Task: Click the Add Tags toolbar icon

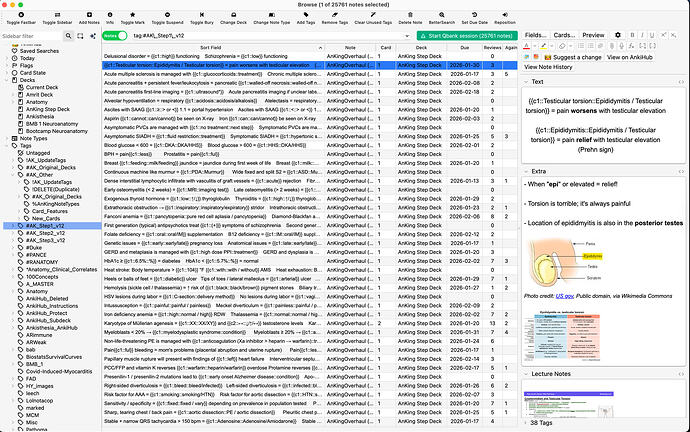Action: point(306,15)
